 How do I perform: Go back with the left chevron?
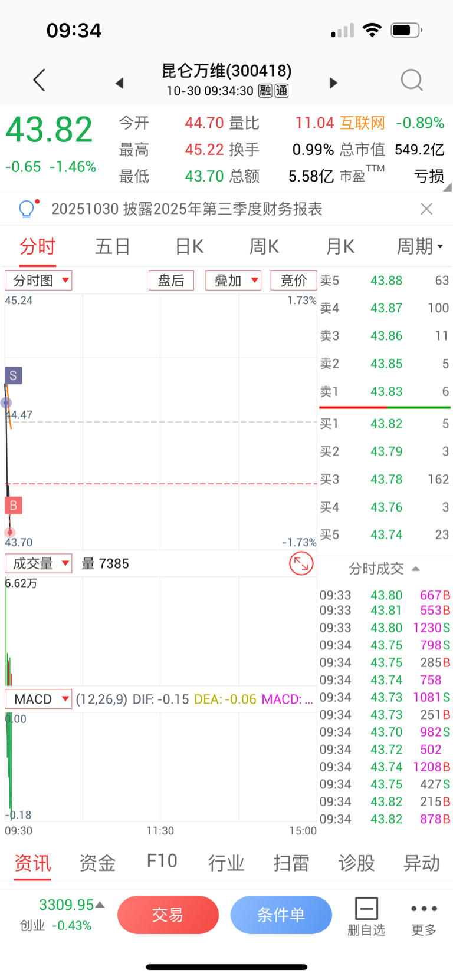click(x=40, y=80)
